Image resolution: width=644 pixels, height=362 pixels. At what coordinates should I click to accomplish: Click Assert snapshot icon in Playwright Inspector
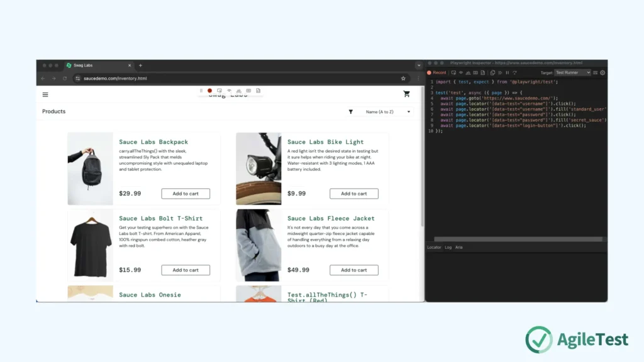(482, 73)
